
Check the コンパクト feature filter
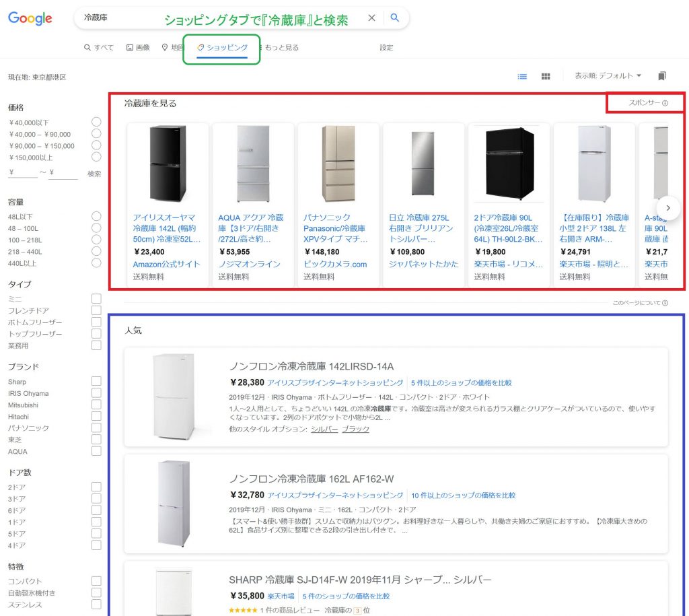(96, 581)
